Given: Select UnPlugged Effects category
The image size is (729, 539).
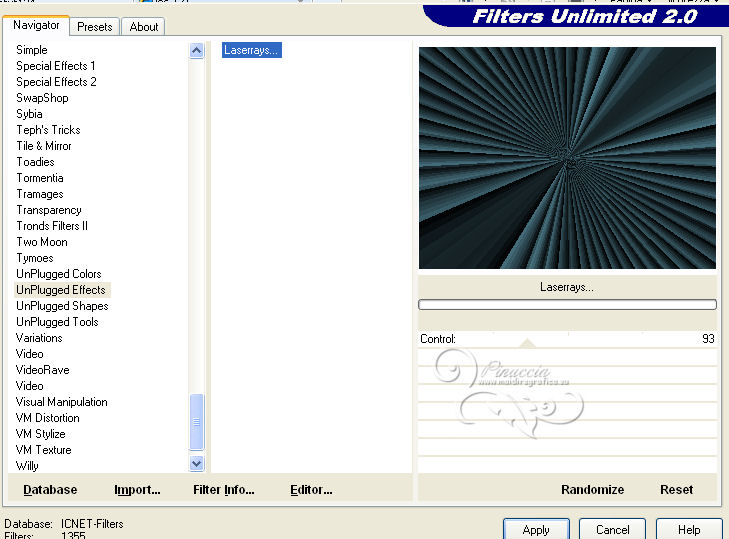Looking at the screenshot, I should click(61, 290).
